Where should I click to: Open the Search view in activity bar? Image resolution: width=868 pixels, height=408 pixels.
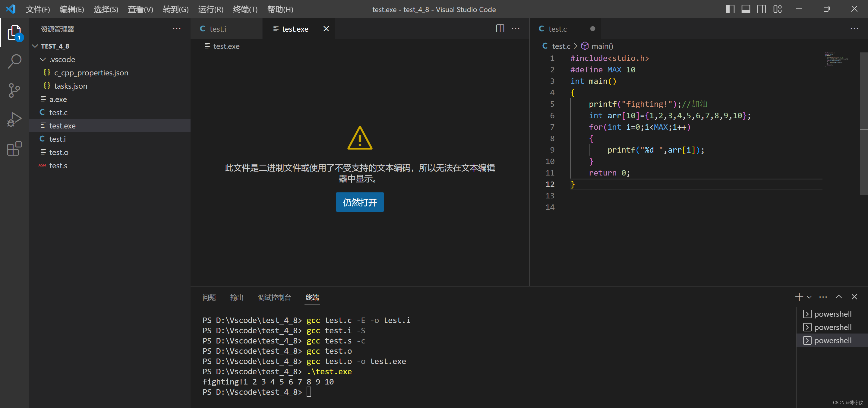pyautogui.click(x=14, y=62)
